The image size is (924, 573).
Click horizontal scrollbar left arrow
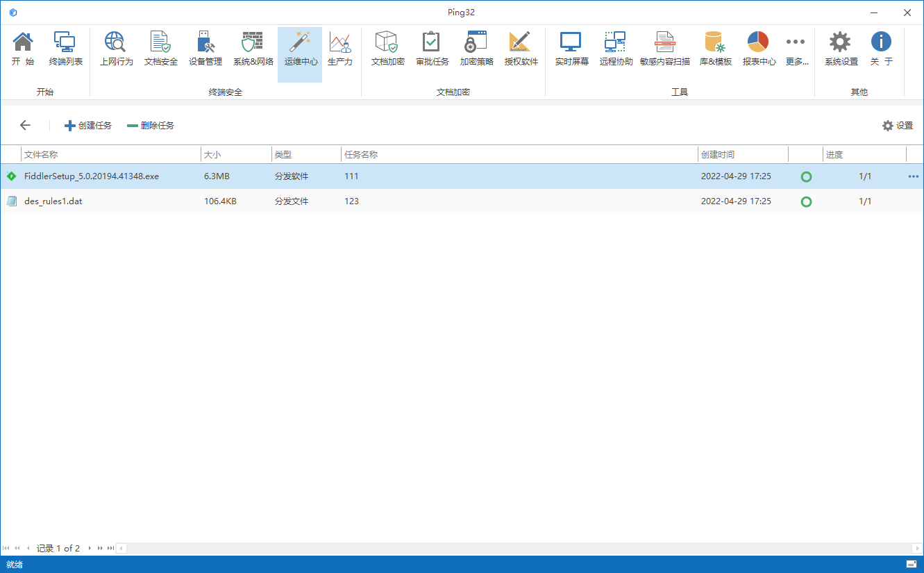[121, 549]
